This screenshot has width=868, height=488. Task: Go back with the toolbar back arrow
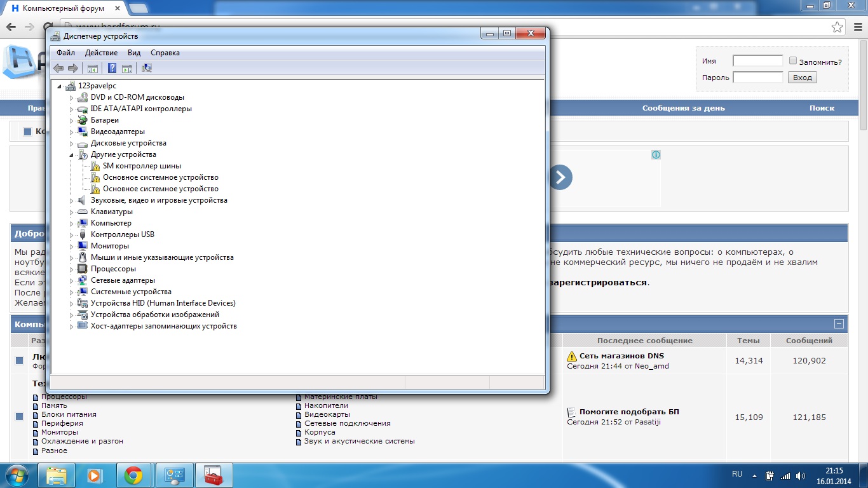tap(58, 68)
